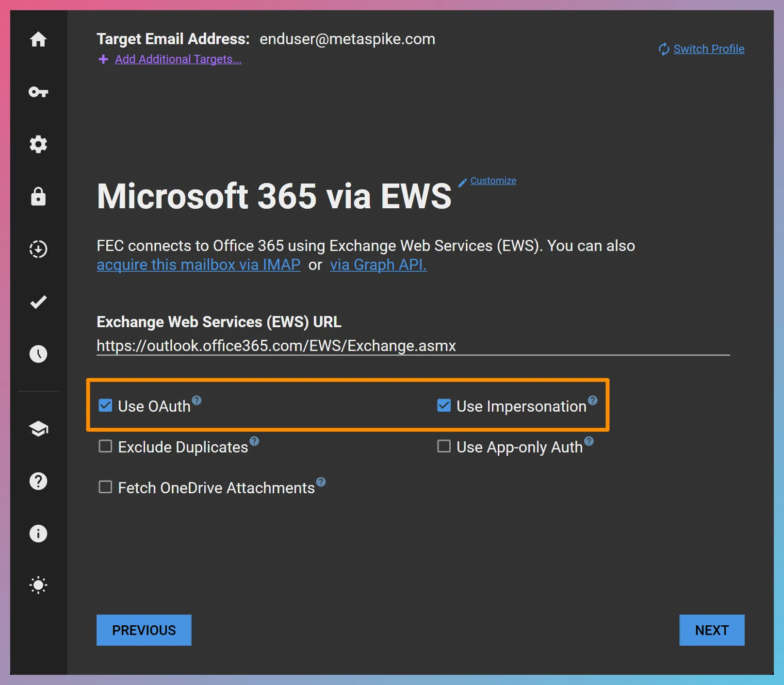Open the Switch Profile link
Viewport: 784px width, 685px height.
pyautogui.click(x=708, y=49)
